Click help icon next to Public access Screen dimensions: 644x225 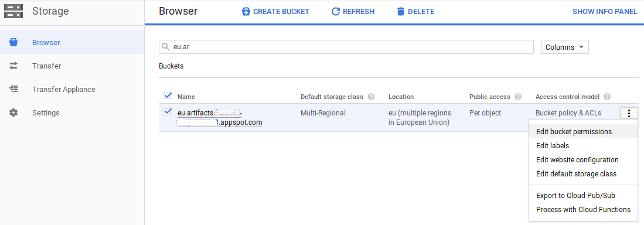(x=518, y=97)
